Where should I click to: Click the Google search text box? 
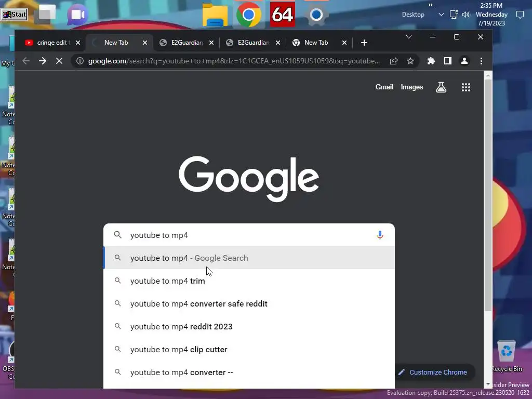pyautogui.click(x=249, y=235)
